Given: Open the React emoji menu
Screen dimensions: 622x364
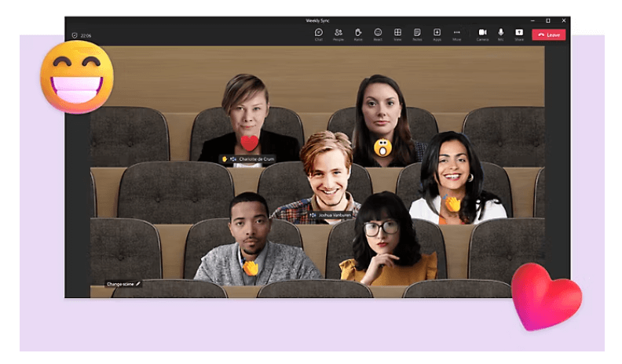Looking at the screenshot, I should click(378, 34).
